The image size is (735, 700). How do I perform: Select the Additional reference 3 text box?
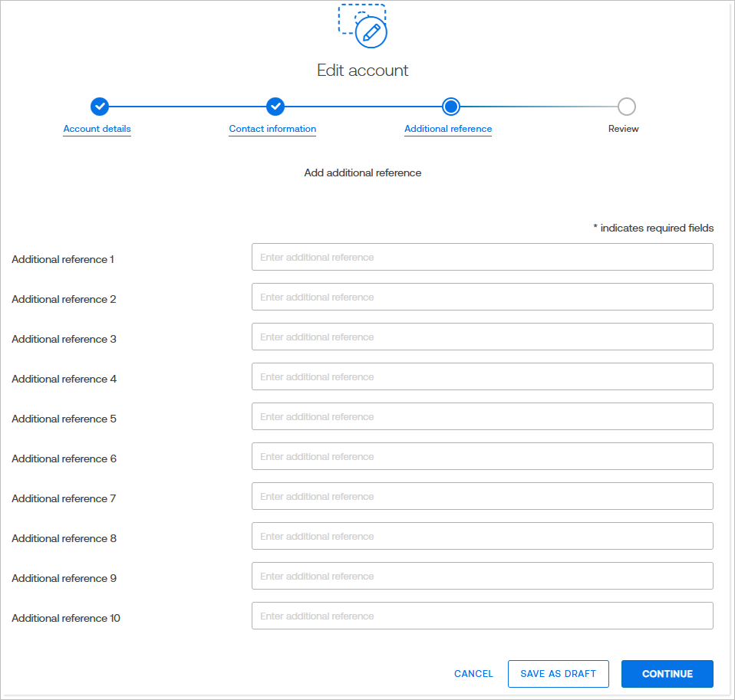click(482, 337)
